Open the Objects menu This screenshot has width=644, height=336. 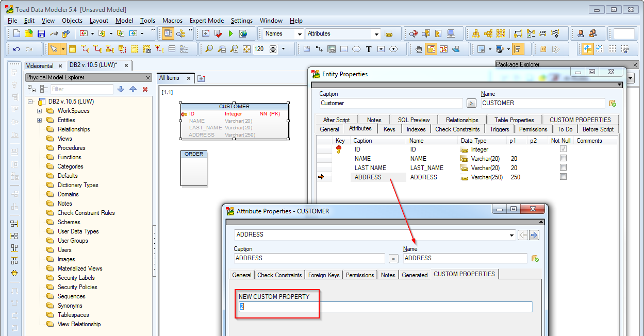(72, 21)
